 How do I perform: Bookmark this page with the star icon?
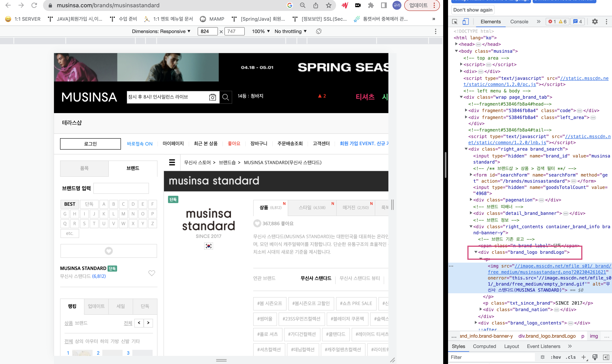click(329, 5)
